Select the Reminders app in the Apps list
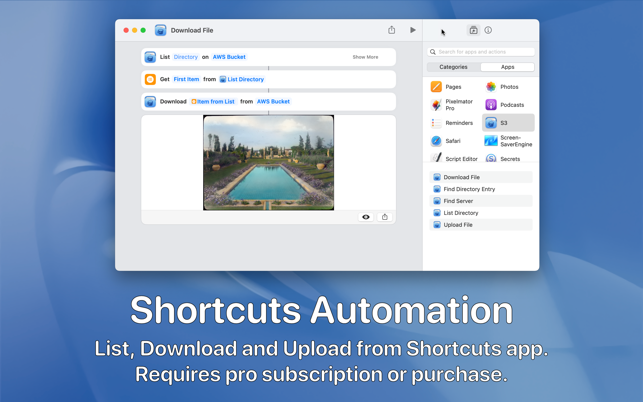The height and width of the screenshot is (402, 643). pos(453,123)
